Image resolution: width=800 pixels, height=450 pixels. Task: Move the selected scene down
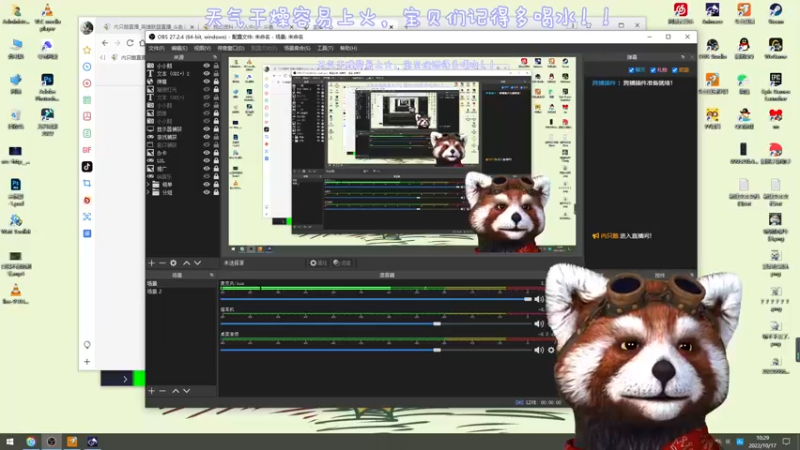187,391
